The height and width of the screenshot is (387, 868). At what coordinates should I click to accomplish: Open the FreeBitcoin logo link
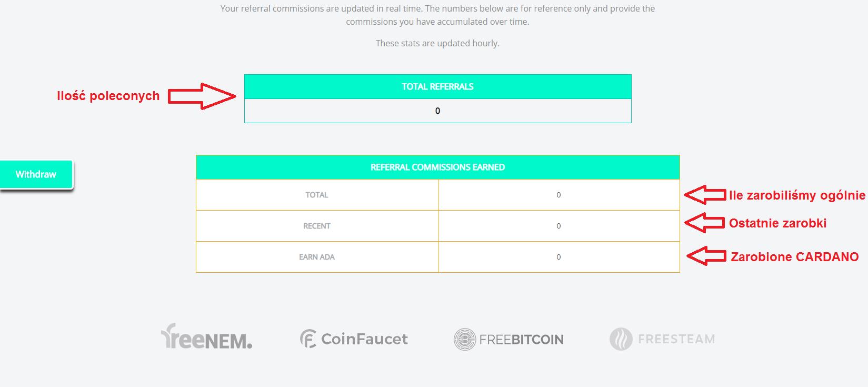[x=508, y=339]
